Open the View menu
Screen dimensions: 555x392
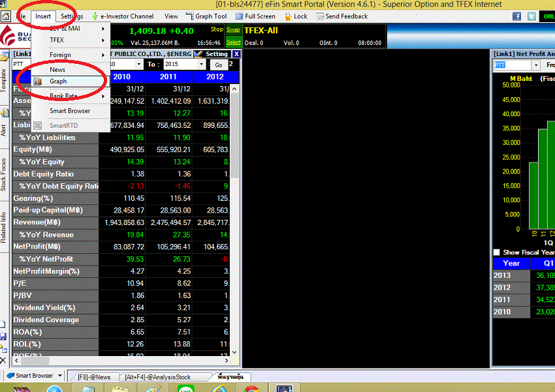(171, 16)
